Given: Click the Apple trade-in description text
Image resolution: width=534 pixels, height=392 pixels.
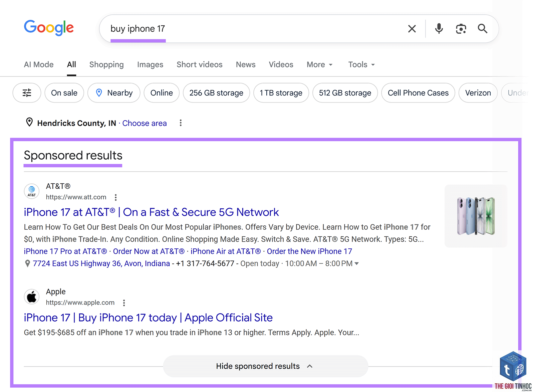Looking at the screenshot, I should point(192,333).
